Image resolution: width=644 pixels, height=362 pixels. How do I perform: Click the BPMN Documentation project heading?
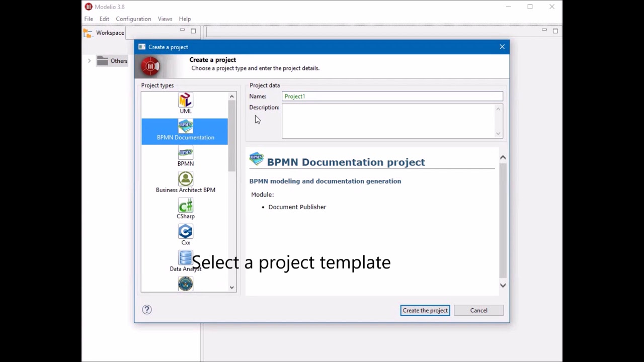(346, 162)
